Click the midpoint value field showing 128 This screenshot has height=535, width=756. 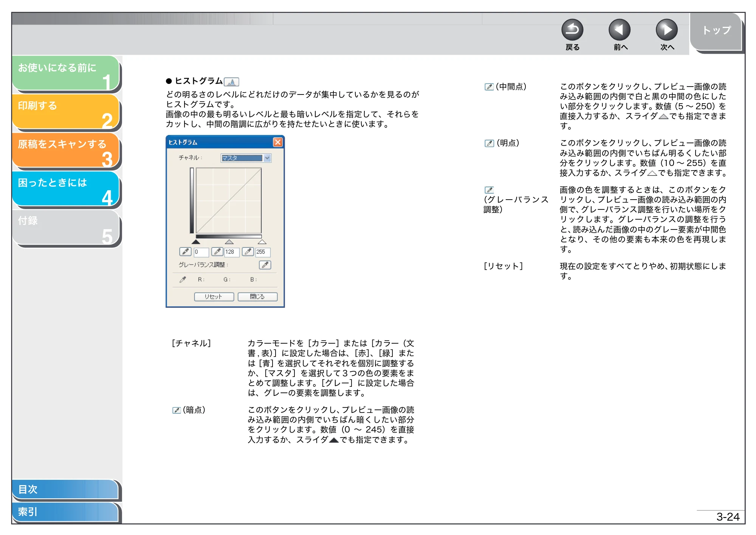[232, 252]
